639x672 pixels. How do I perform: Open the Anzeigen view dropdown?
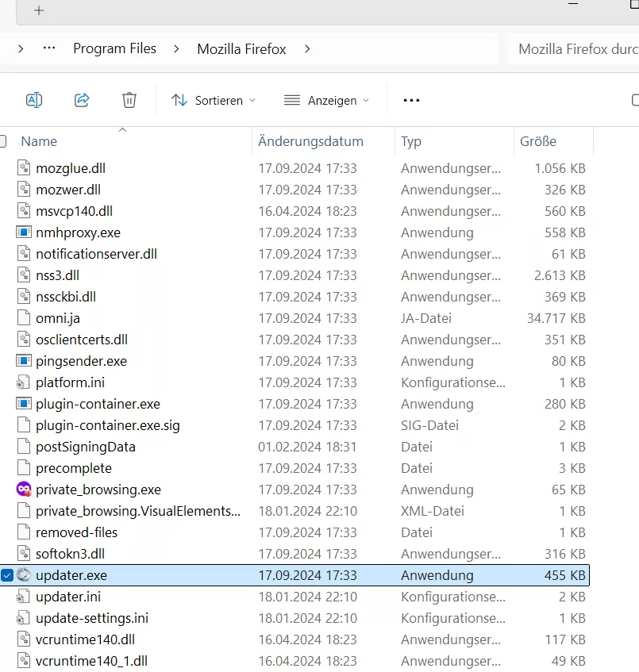click(326, 101)
